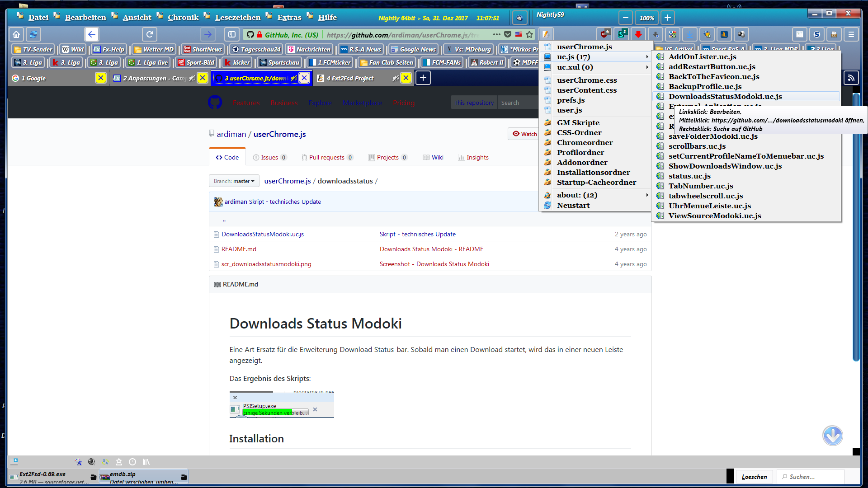This screenshot has width=868, height=488.
Task: Open the Lesezeichen menu
Action: 237,18
